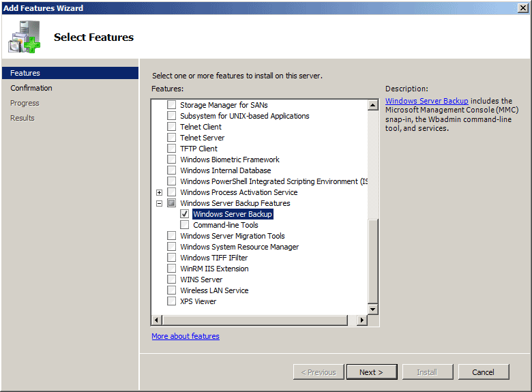Tick the XPS Viewer checkbox
The width and height of the screenshot is (532, 392).
(172, 301)
